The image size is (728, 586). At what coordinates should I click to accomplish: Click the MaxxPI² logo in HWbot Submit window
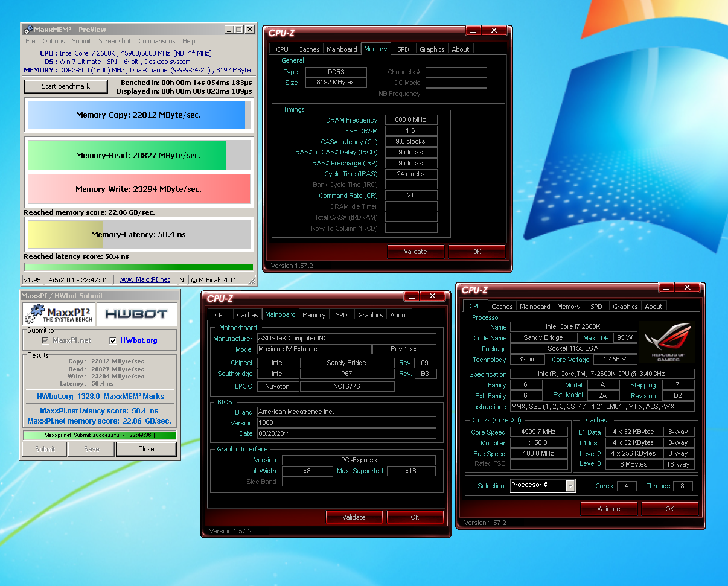(x=59, y=314)
